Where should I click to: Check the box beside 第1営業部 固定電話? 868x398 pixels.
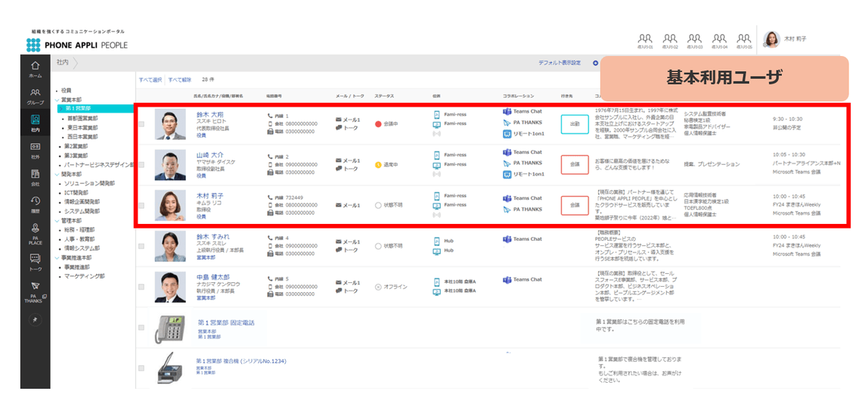click(141, 328)
